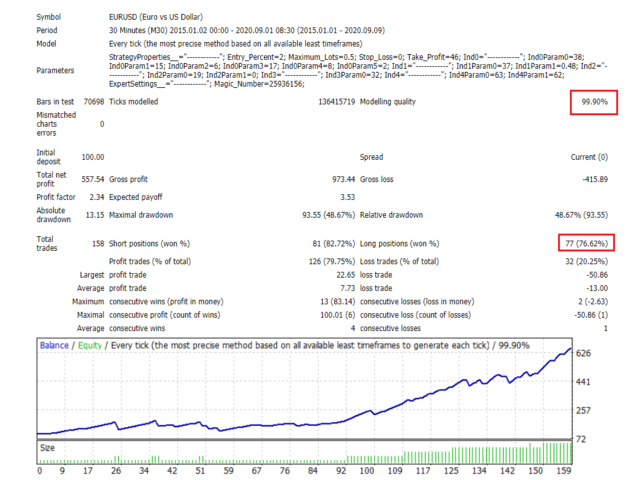
Task: Click Long positions value 77 (76.62%)
Action: [587, 244]
